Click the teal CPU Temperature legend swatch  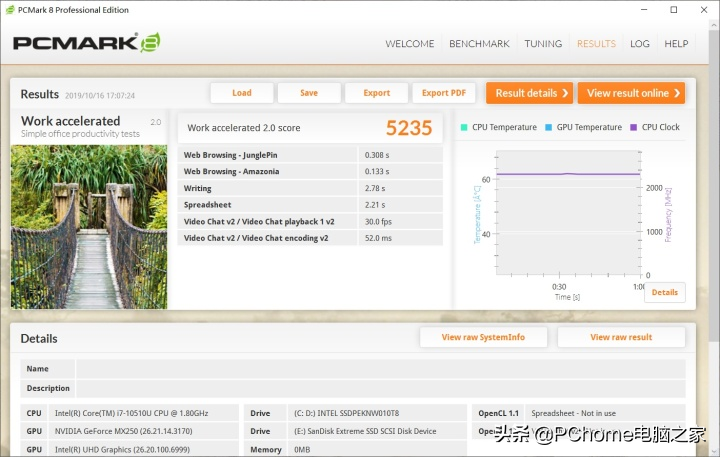pos(464,127)
